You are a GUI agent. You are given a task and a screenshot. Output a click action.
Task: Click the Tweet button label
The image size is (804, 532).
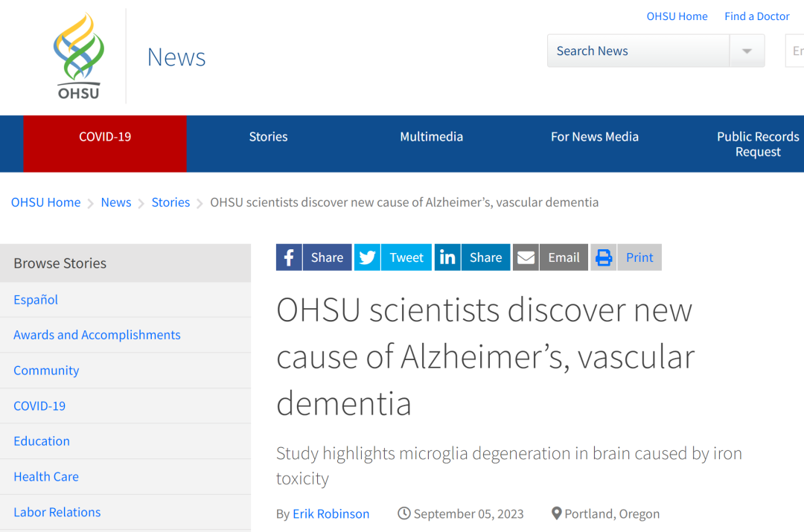pyautogui.click(x=406, y=257)
